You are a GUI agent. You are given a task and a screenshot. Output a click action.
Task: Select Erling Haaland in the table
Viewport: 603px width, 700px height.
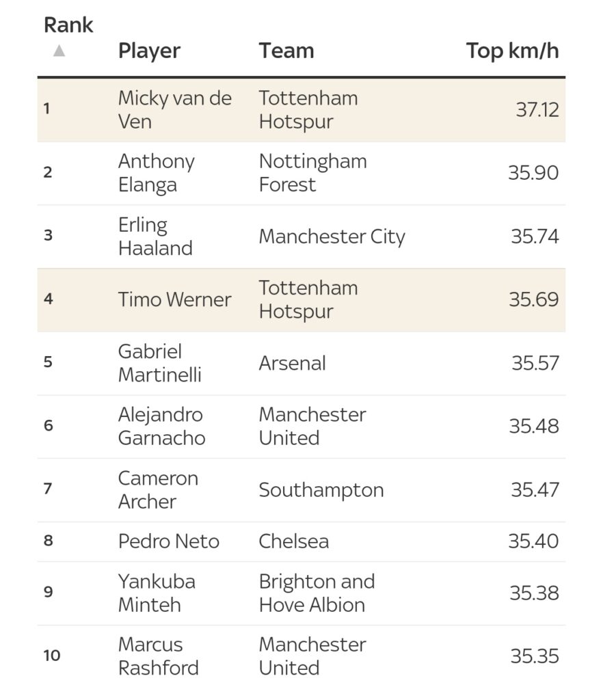(155, 237)
